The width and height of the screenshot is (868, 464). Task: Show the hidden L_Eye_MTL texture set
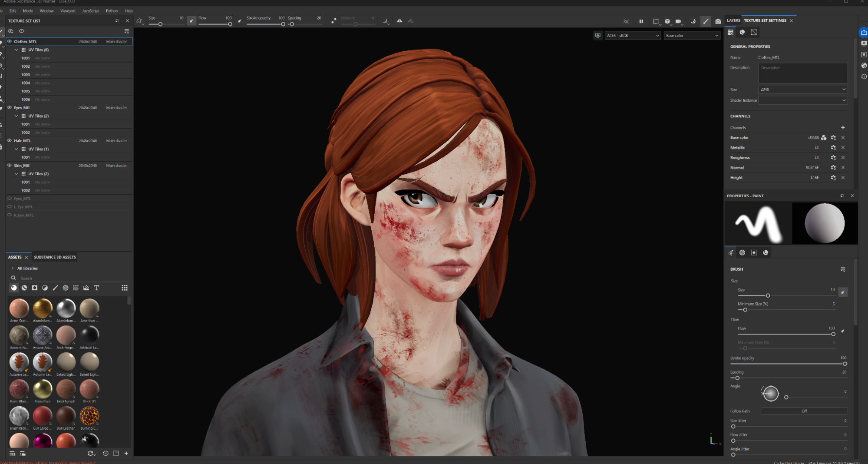point(10,207)
